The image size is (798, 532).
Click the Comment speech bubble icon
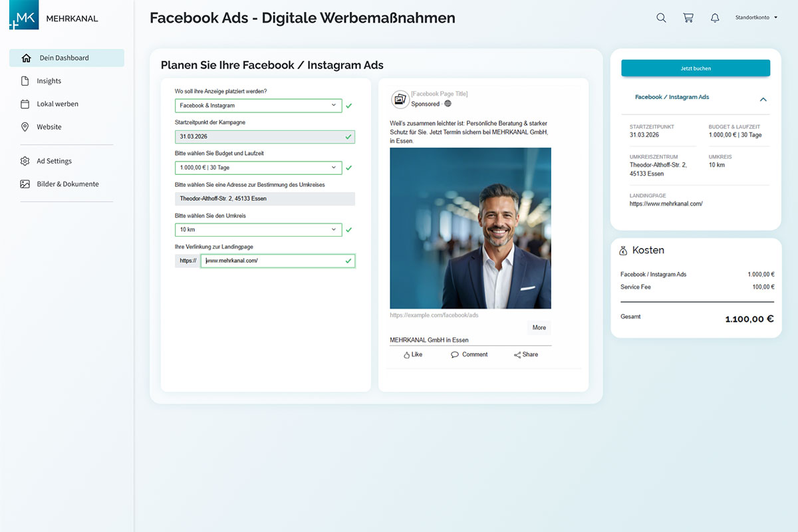point(455,355)
